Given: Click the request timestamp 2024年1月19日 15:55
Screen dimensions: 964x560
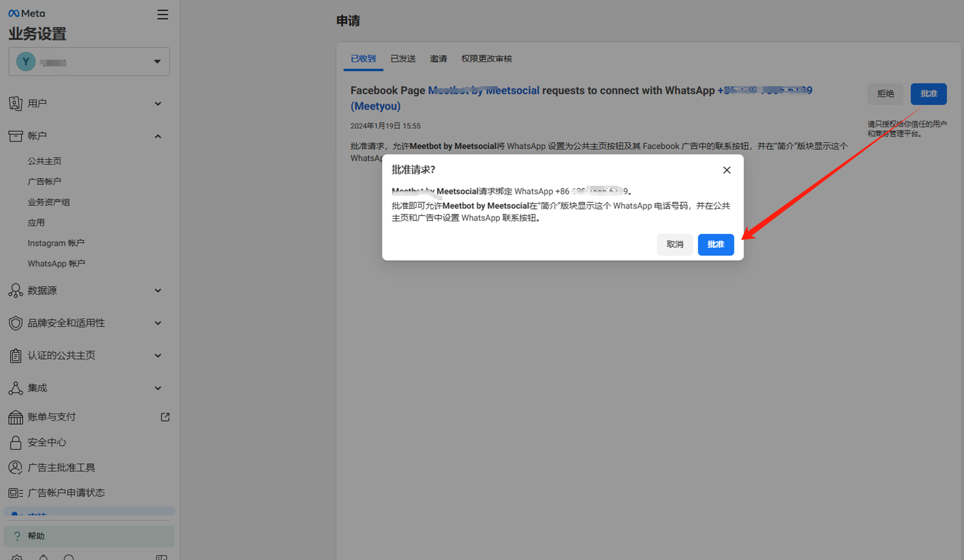Looking at the screenshot, I should pos(385,126).
